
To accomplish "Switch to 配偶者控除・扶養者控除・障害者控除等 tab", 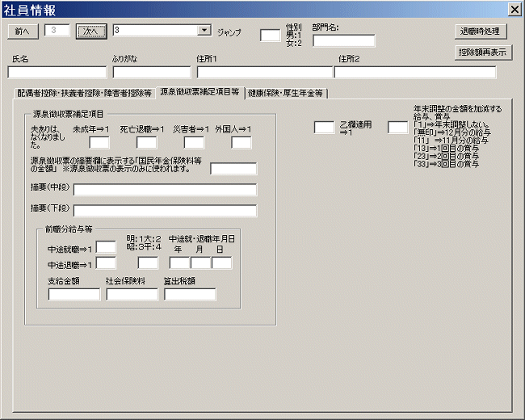I will (84, 93).
